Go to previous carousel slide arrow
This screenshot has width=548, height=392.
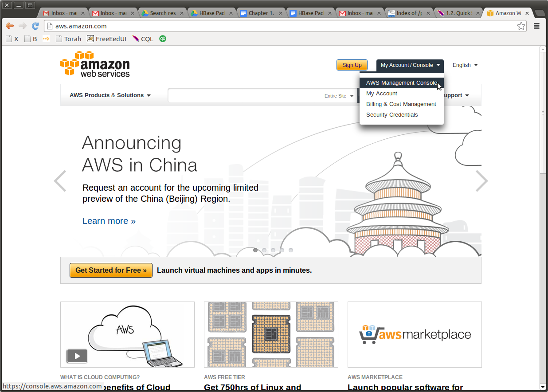click(60, 181)
